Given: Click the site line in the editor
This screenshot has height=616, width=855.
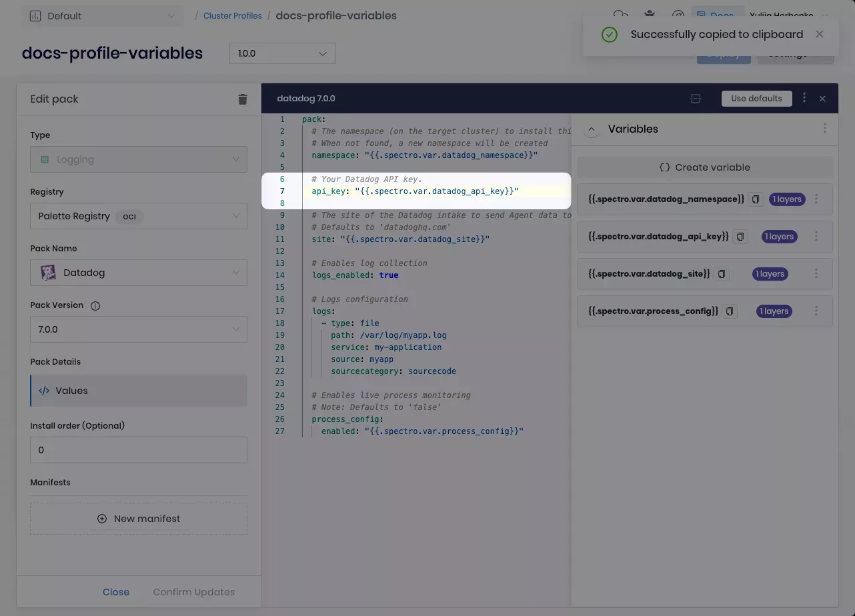Looking at the screenshot, I should point(400,239).
